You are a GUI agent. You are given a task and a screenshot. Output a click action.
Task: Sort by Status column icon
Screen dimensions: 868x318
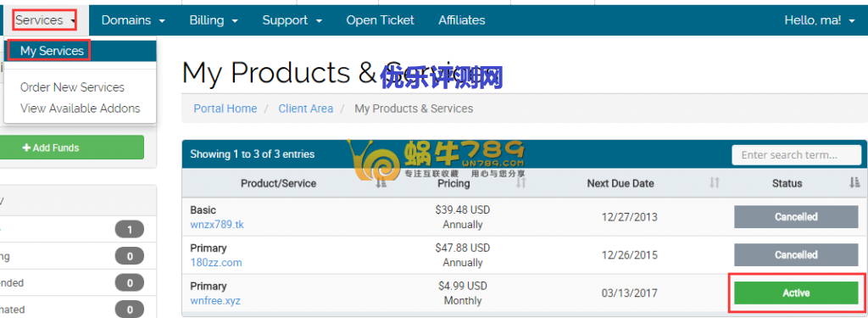[x=854, y=183]
